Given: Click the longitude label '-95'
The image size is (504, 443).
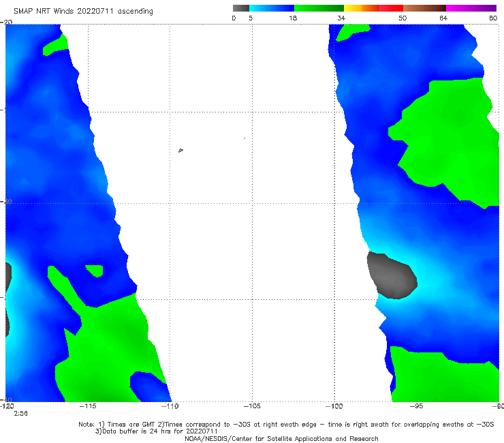Looking at the screenshot, I should click(416, 406).
